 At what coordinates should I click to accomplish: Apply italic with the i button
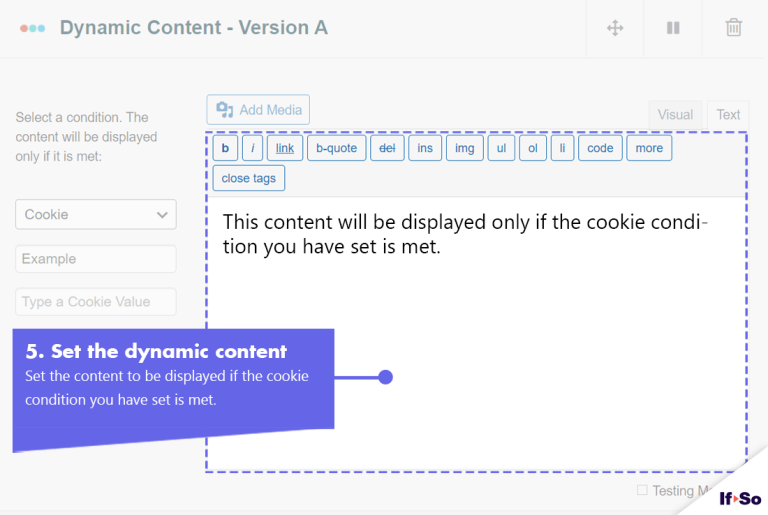253,148
